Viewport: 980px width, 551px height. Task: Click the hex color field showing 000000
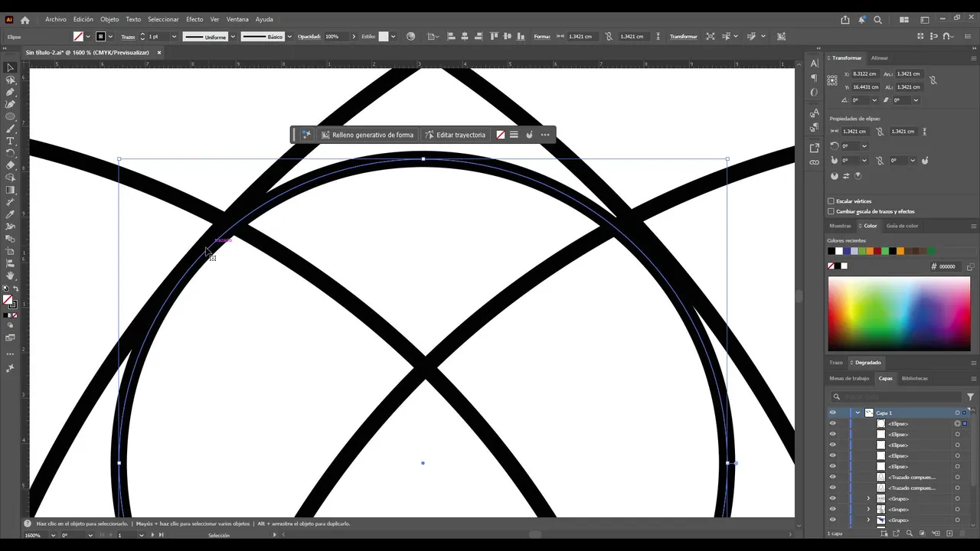[x=948, y=266]
